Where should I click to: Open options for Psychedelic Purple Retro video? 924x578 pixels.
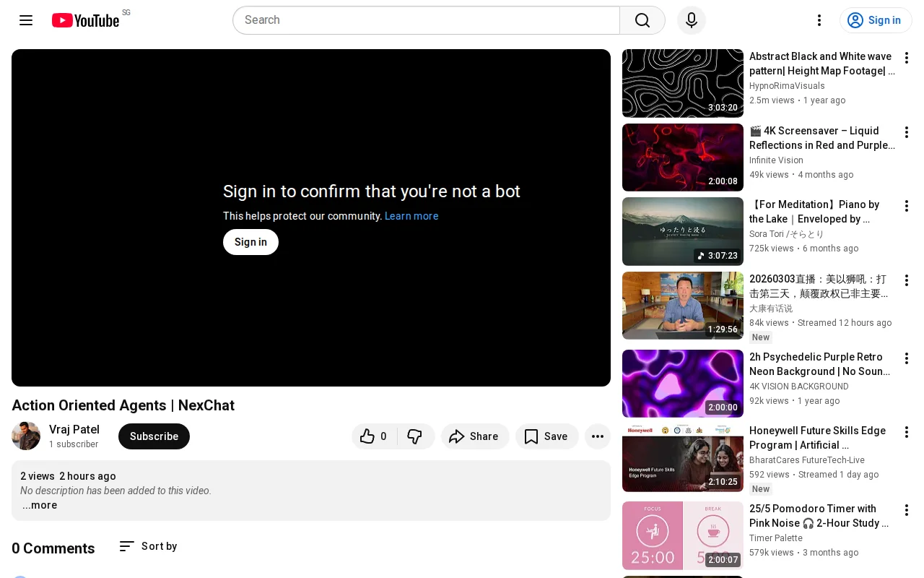click(907, 358)
